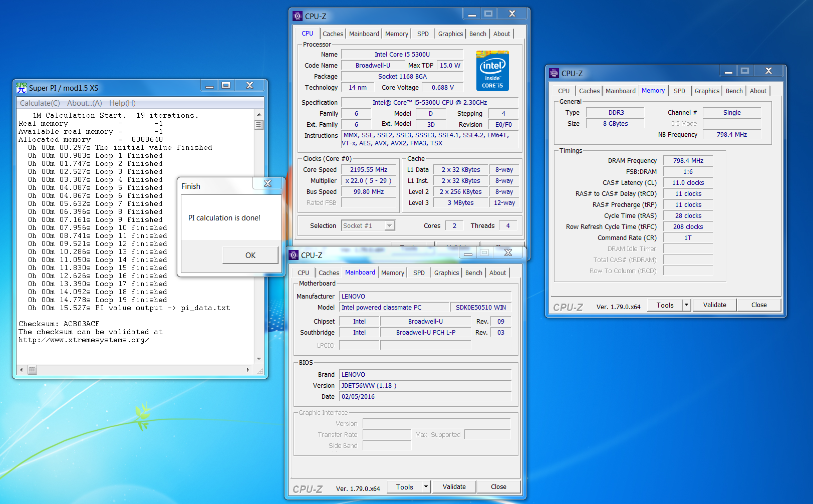Switch to Caches tab in top CPU-Z window

(333, 34)
